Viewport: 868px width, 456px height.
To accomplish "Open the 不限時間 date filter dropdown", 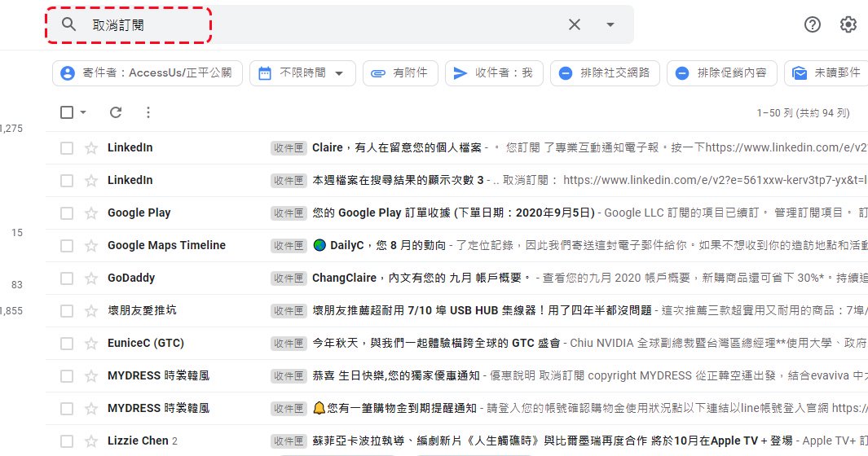I will 302,73.
